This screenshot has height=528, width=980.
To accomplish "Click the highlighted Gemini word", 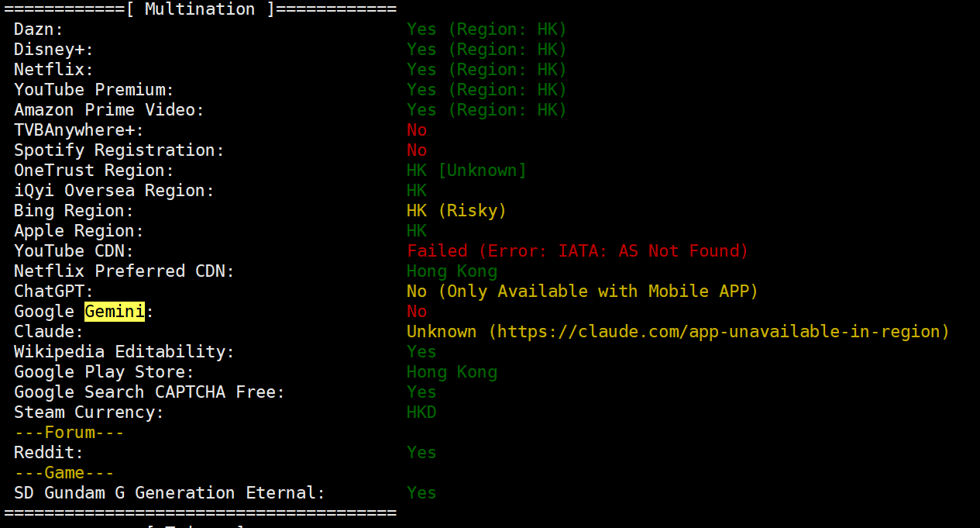I will (115, 312).
